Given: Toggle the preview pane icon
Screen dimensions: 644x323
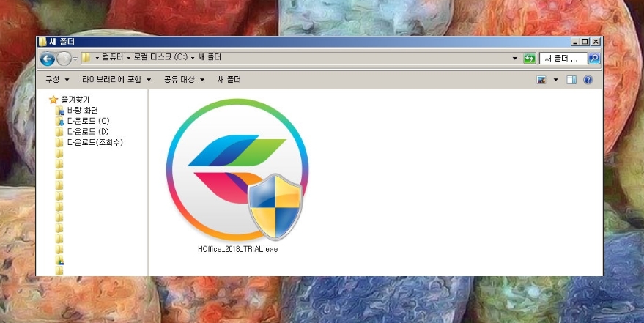Looking at the screenshot, I should coord(571,80).
